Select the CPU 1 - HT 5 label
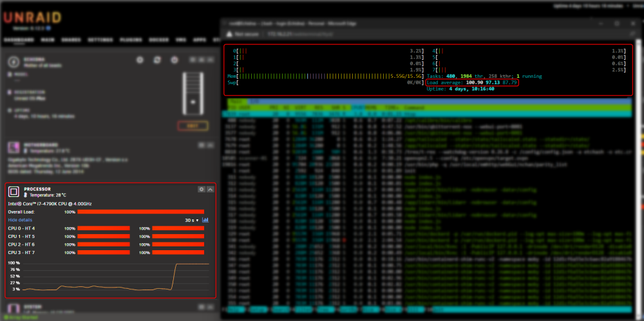 coord(21,237)
